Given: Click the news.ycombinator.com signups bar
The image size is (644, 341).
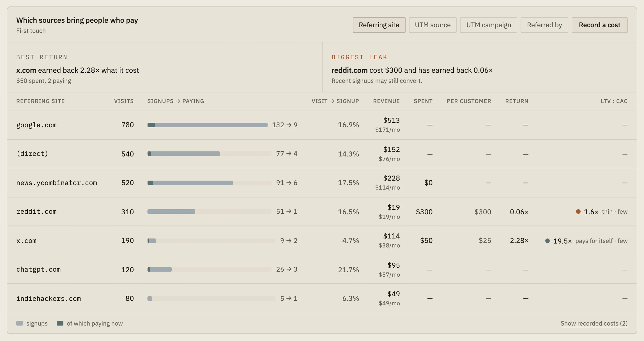Looking at the screenshot, I should pos(210,183).
